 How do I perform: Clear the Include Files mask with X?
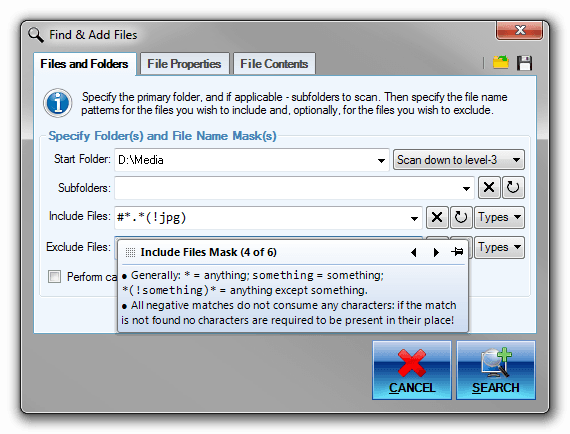[437, 217]
